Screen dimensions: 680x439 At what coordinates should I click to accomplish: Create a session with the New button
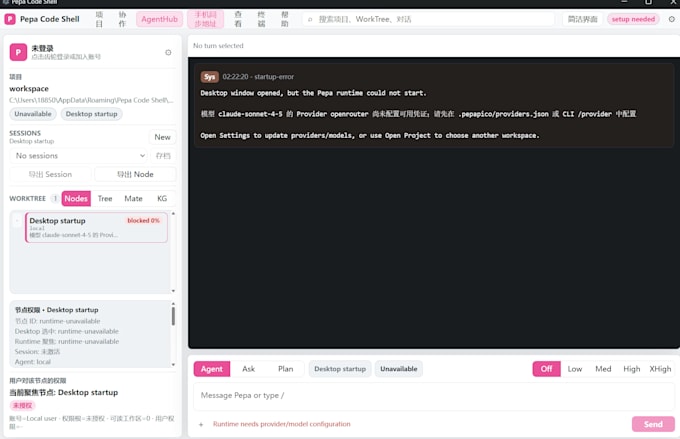pyautogui.click(x=162, y=137)
